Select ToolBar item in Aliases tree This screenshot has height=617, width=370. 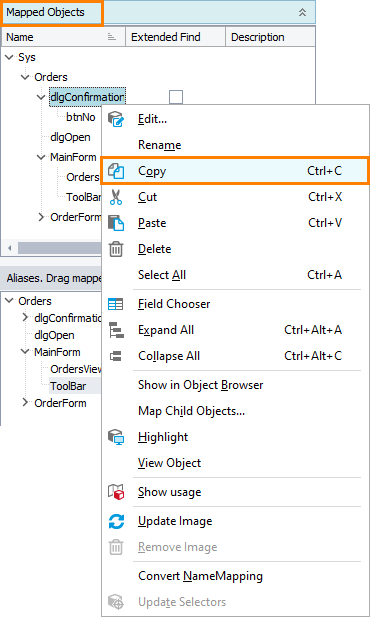pyautogui.click(x=68, y=386)
